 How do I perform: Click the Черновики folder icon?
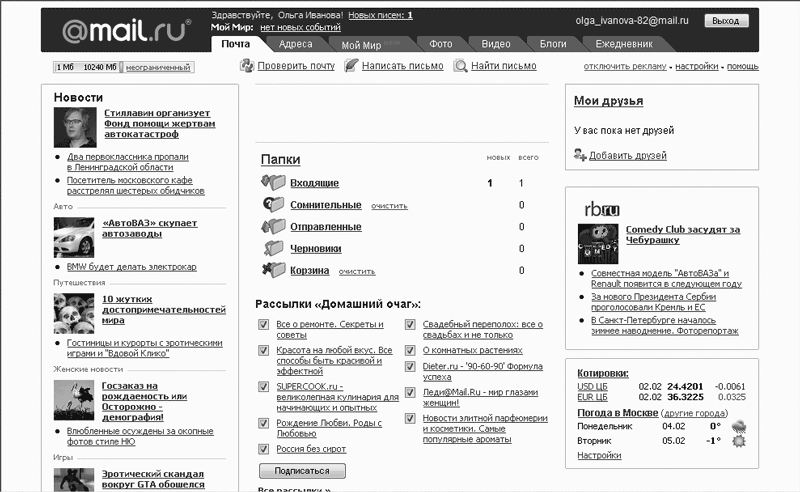(273, 248)
